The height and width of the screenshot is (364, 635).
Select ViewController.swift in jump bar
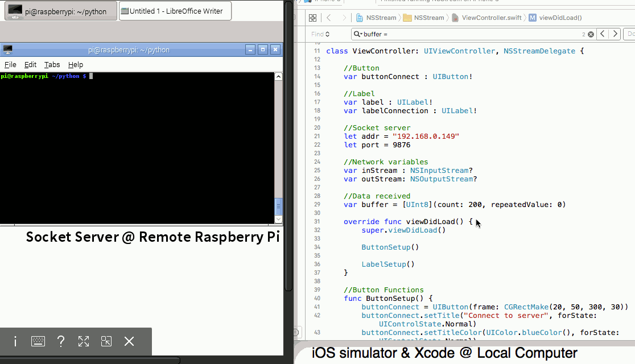point(486,18)
